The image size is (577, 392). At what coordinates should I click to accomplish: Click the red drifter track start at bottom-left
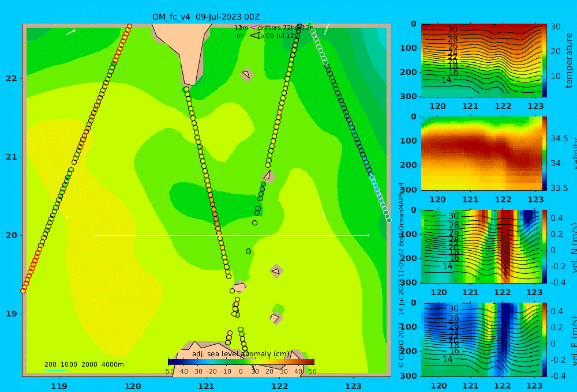(x=23, y=291)
